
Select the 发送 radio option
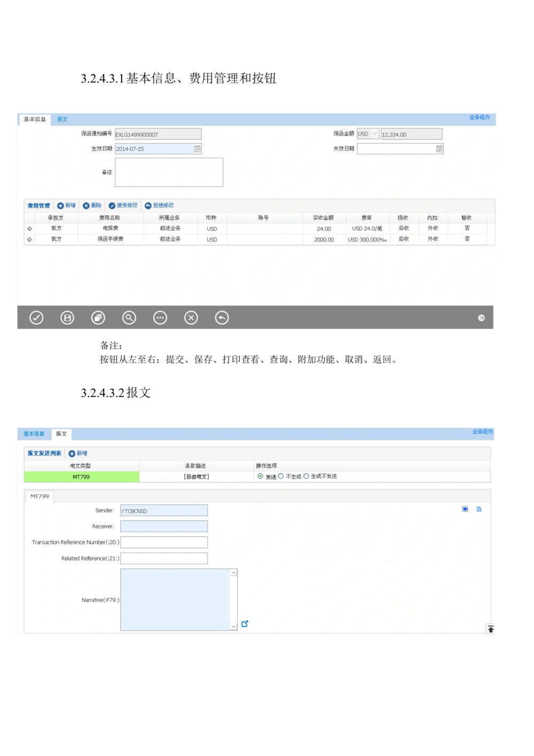click(x=261, y=477)
